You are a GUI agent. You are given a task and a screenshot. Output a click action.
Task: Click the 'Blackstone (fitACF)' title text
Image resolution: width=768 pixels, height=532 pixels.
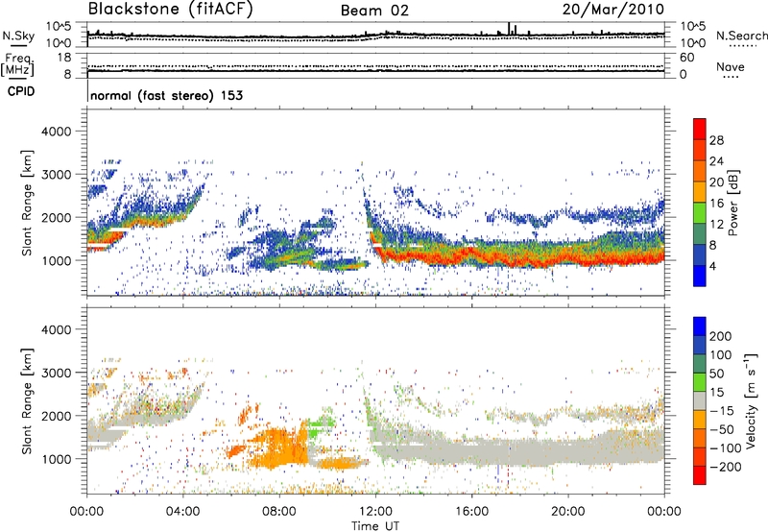[x=171, y=10]
